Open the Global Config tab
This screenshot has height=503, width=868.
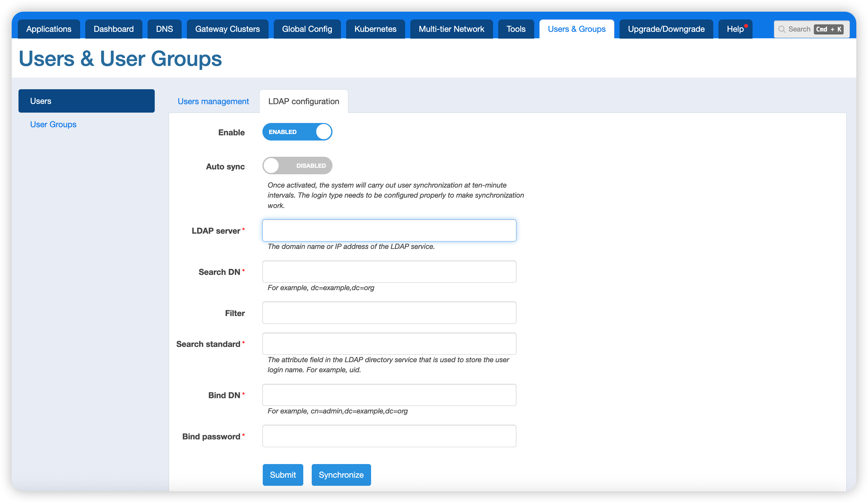pos(307,29)
